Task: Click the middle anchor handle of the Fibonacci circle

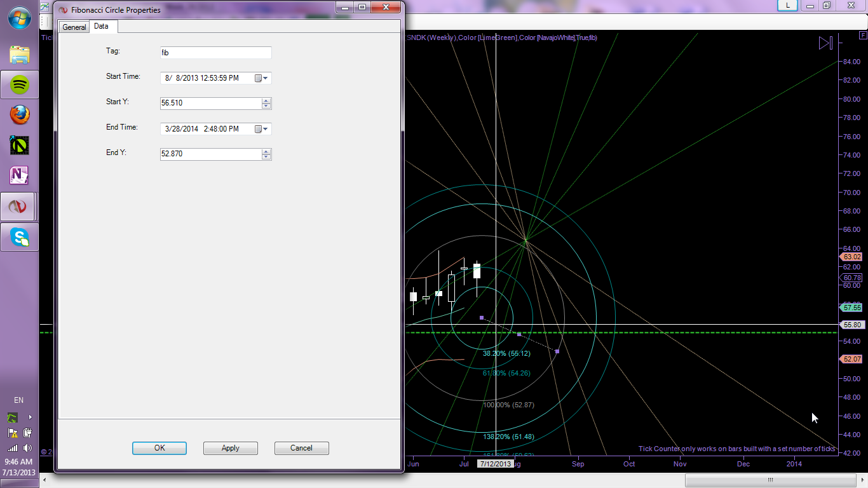Action: 519,334
